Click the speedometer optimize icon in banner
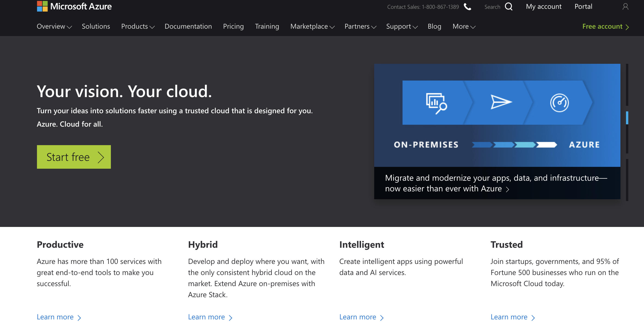This screenshot has width=644, height=324. [x=559, y=103]
